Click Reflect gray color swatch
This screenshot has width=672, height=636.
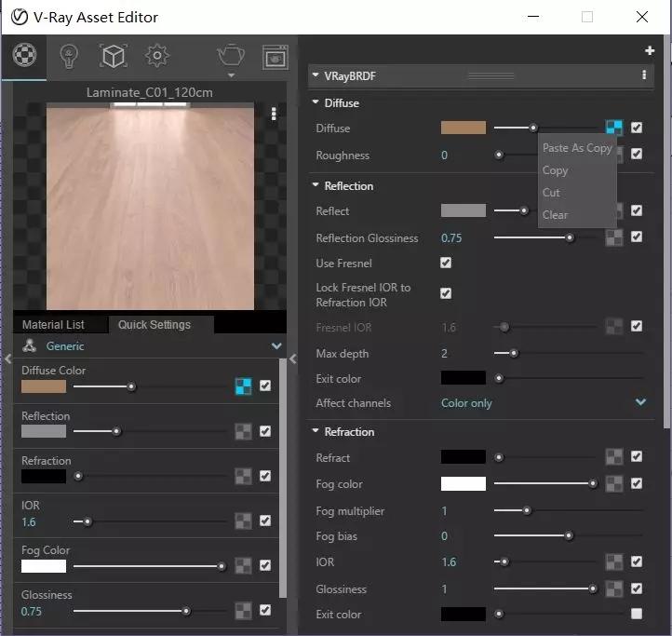pos(464,210)
